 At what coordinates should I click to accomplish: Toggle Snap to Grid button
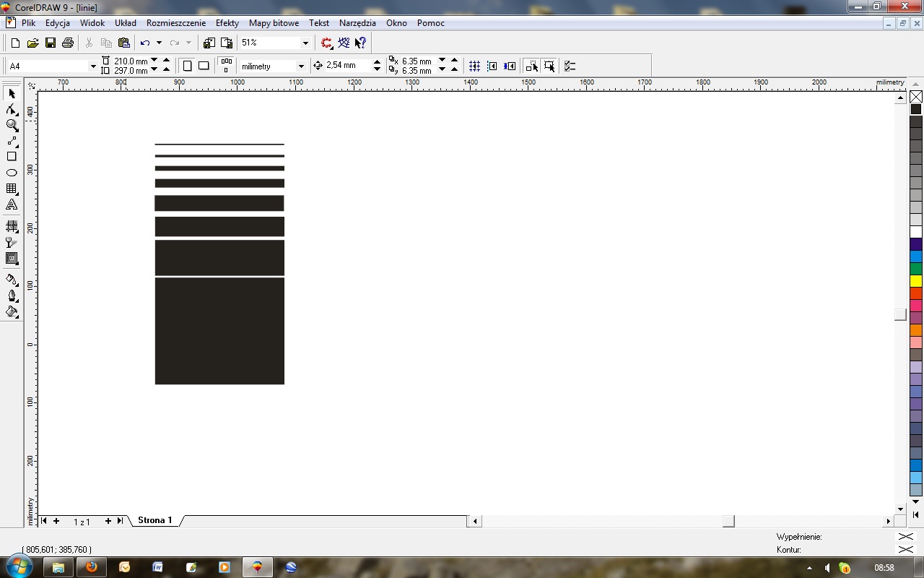(x=474, y=66)
